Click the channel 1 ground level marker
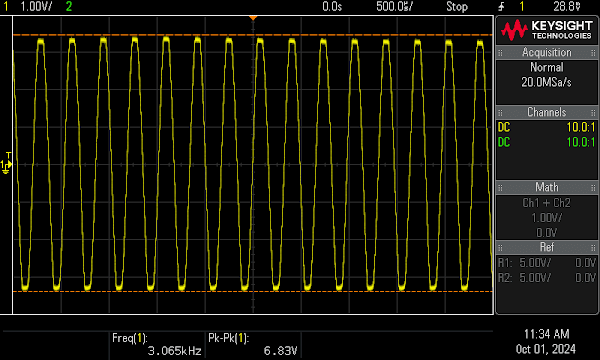600x360 pixels. coord(6,165)
